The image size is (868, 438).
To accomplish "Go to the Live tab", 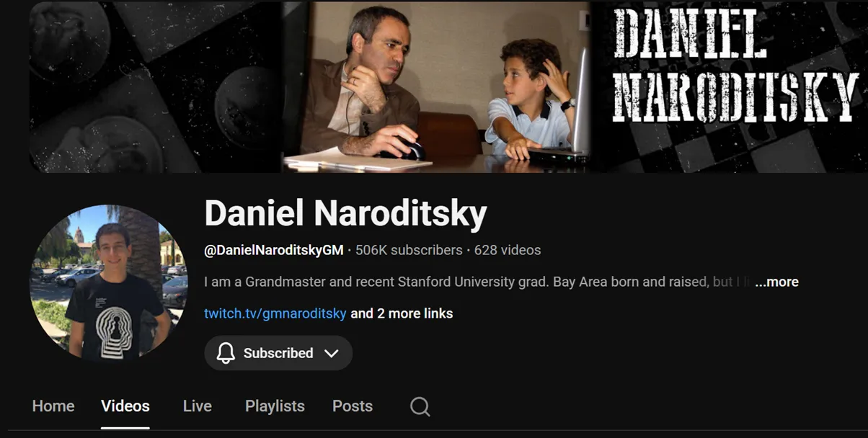I will pyautogui.click(x=198, y=406).
